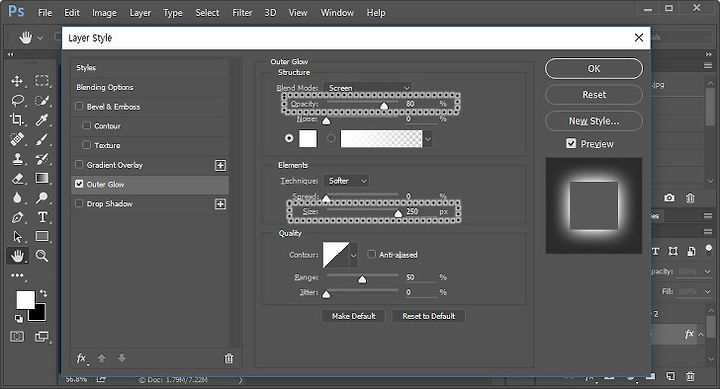Enable Gradient Overlay checkbox
The image size is (720, 389).
pos(79,164)
